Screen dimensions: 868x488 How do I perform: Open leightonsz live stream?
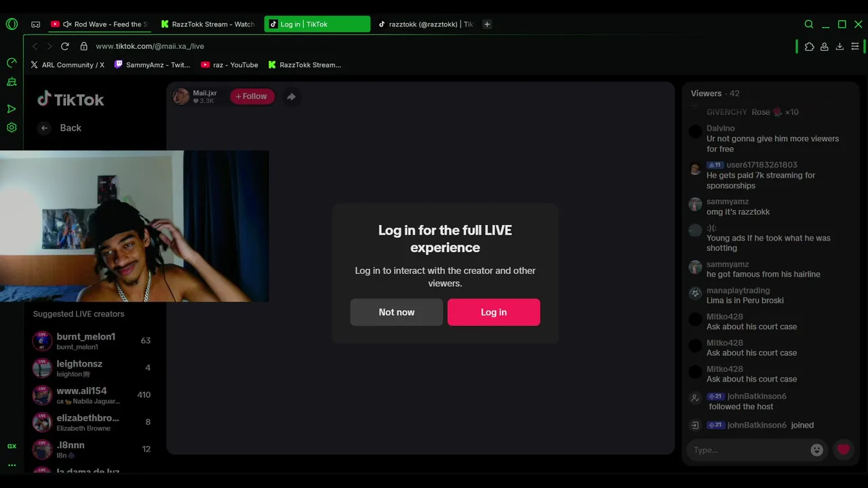[92, 368]
